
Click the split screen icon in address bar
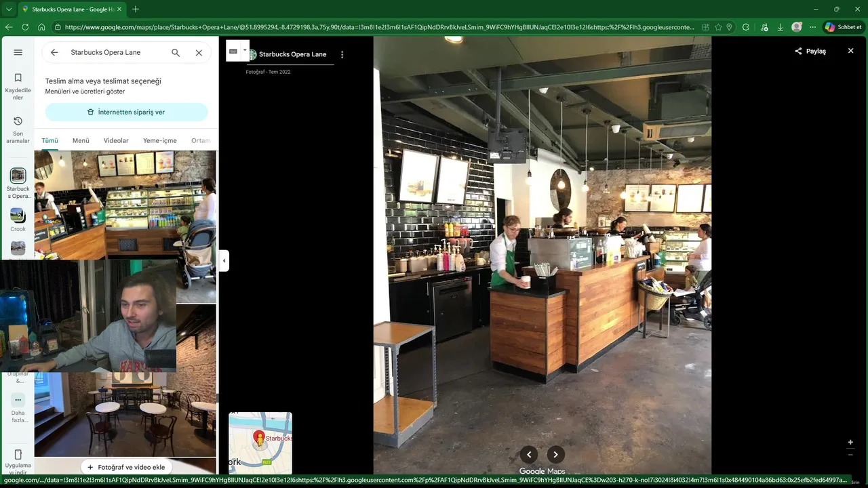706,27
